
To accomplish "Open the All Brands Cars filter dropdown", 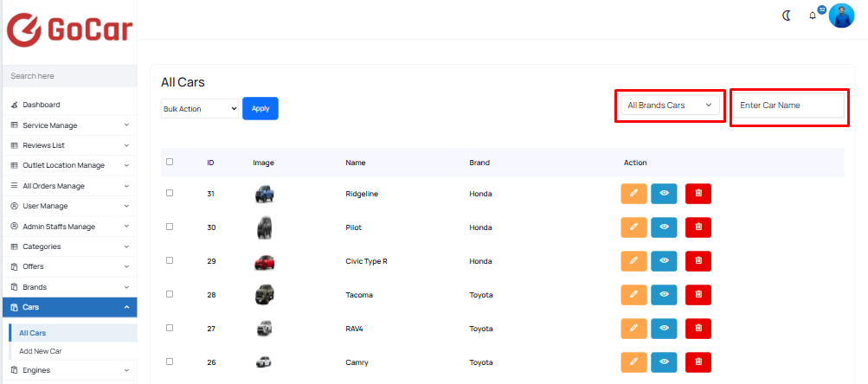I will point(670,106).
